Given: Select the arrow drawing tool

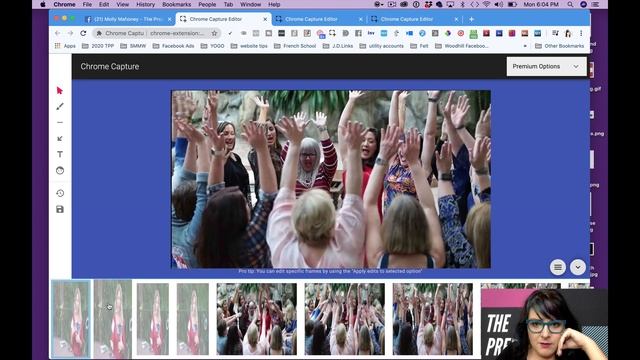Looking at the screenshot, I should pyautogui.click(x=60, y=138).
